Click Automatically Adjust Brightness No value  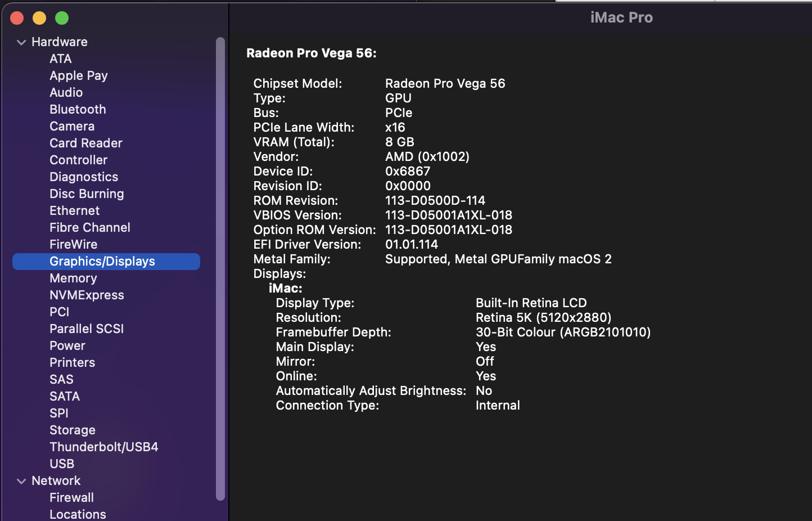(484, 390)
